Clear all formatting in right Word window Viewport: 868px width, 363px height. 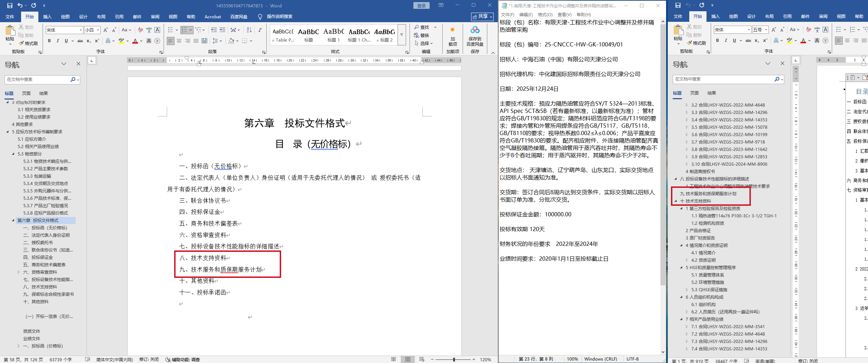click(x=809, y=30)
